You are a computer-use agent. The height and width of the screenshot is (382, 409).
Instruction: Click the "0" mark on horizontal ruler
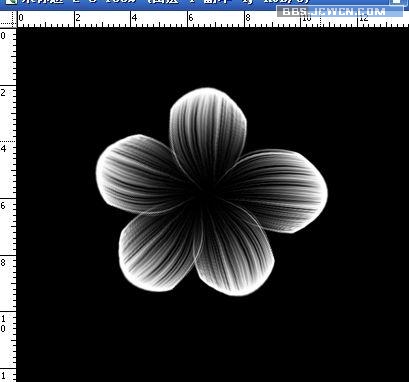pos(21,18)
